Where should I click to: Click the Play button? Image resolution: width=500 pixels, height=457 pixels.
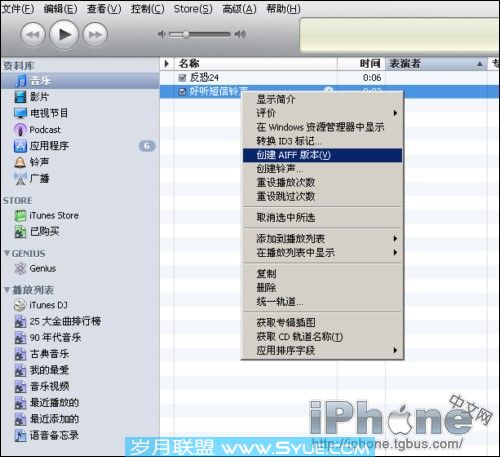(x=64, y=34)
